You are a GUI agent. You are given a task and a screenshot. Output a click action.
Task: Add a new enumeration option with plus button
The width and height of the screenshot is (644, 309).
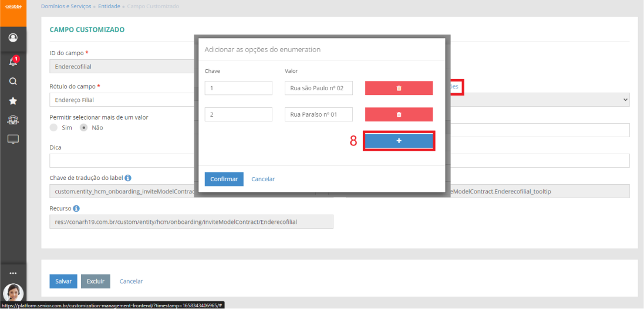pyautogui.click(x=399, y=141)
